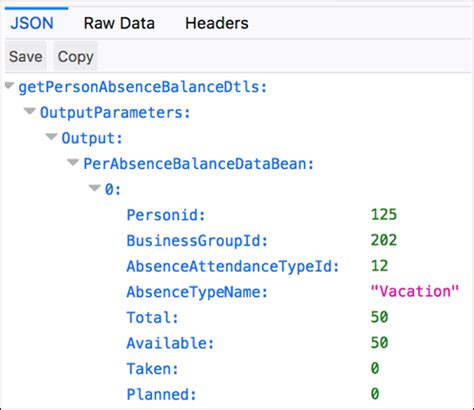474x410 pixels.
Task: Collapse the OutputParameters node
Action: coord(30,111)
